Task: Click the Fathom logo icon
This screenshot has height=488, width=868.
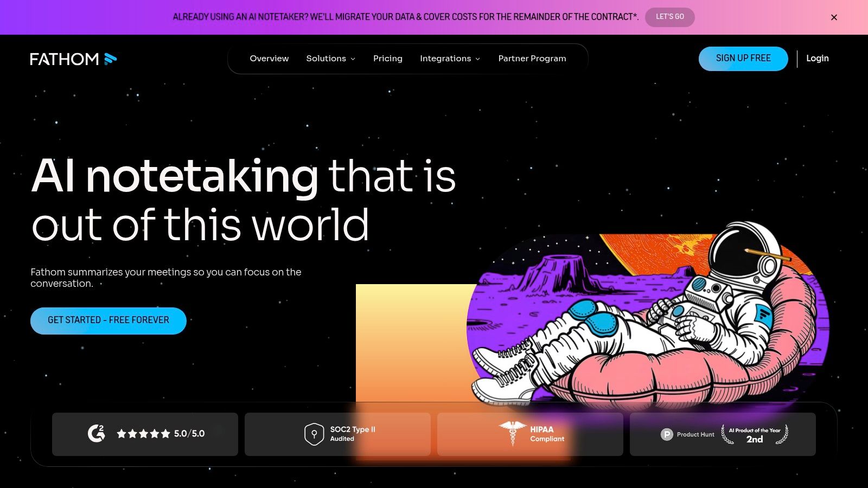Action: (x=73, y=59)
